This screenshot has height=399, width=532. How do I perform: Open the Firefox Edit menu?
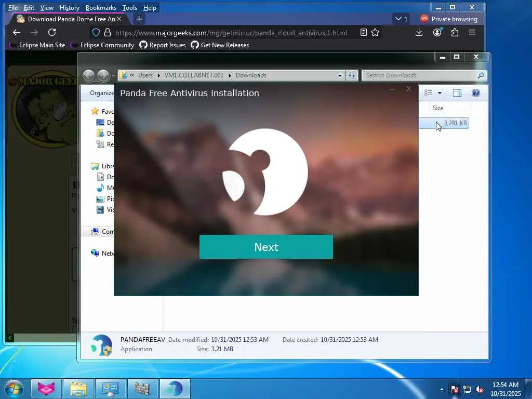29,7
